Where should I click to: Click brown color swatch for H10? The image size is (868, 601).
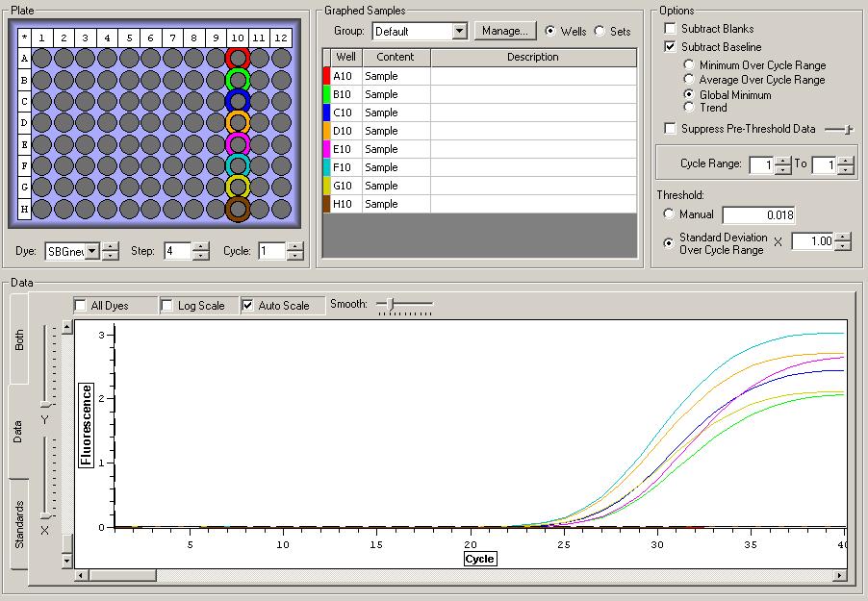[326, 204]
